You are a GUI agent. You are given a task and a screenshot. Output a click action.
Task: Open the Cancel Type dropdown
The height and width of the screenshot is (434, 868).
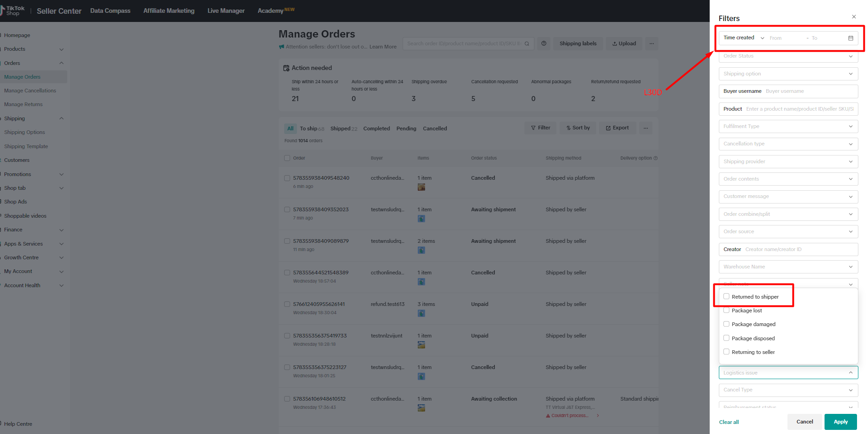click(788, 390)
